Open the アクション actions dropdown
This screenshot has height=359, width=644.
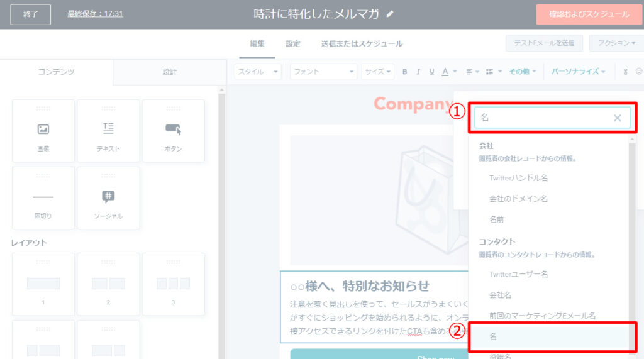(616, 43)
